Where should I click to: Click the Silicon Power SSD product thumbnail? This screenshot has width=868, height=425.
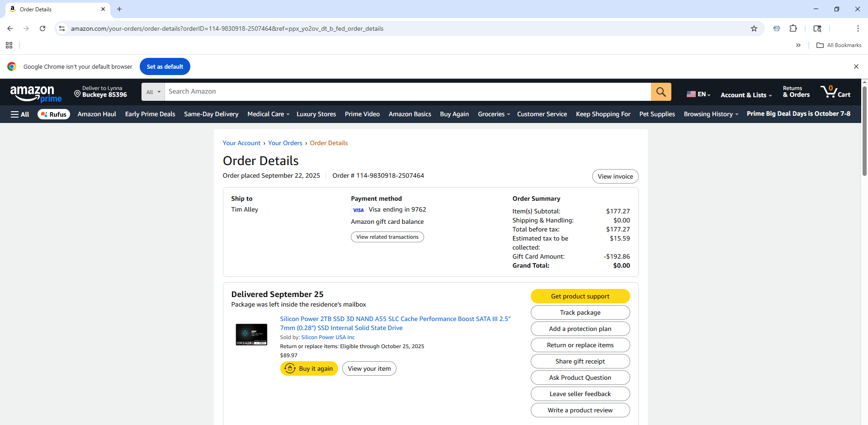tap(251, 335)
